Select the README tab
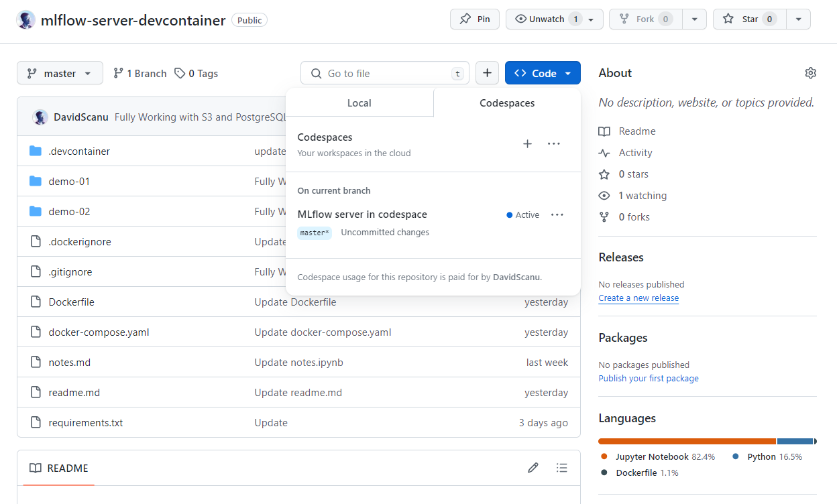 click(59, 468)
